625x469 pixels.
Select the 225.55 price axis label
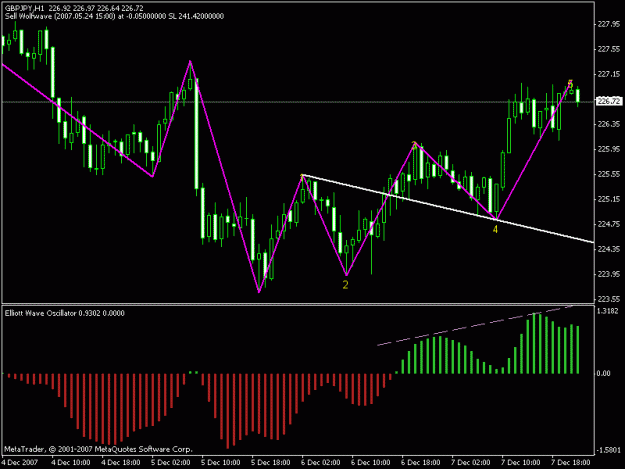point(609,174)
